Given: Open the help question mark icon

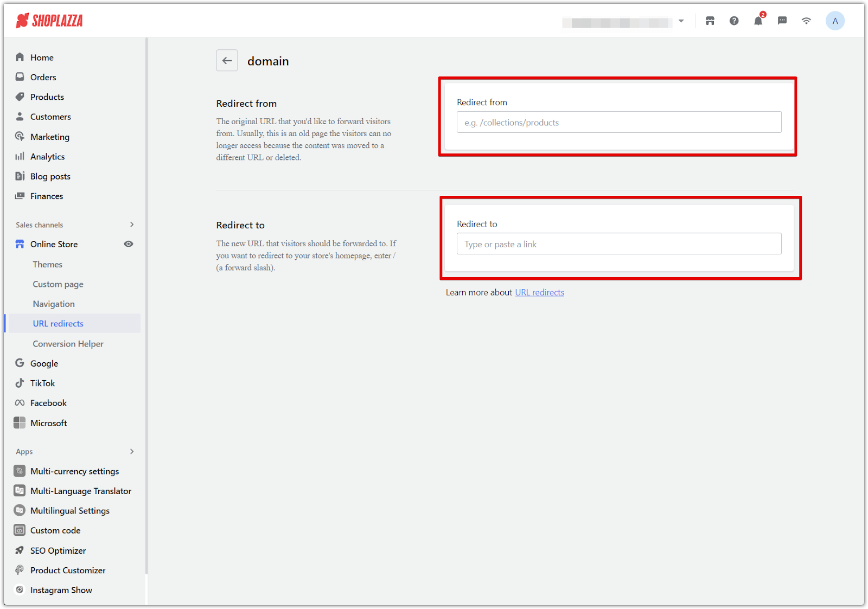Looking at the screenshot, I should pos(734,21).
